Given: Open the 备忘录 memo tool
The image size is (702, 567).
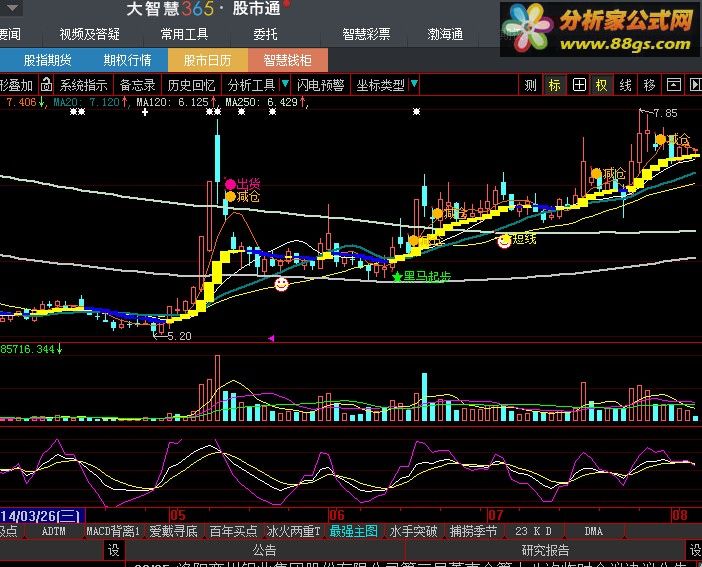Looking at the screenshot, I should (x=137, y=85).
